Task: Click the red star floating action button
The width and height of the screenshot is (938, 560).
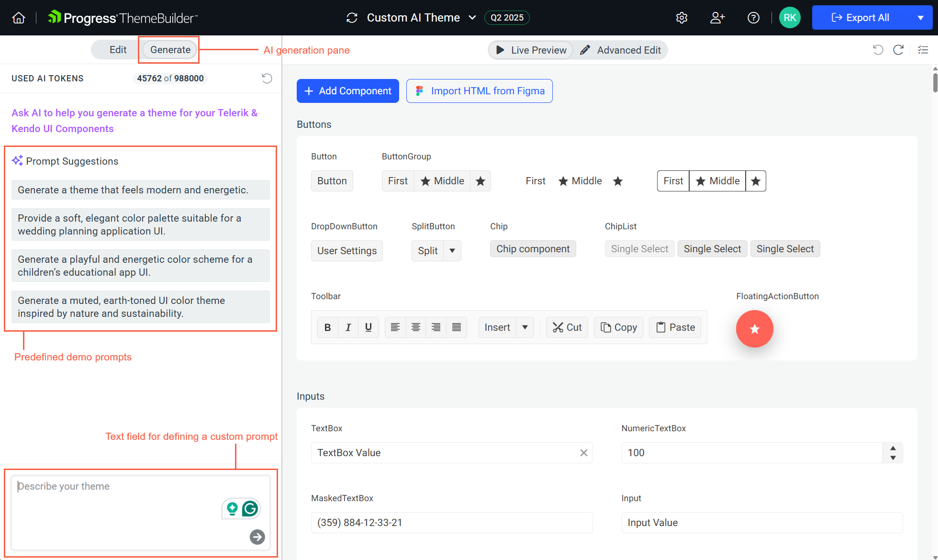Action: tap(754, 329)
